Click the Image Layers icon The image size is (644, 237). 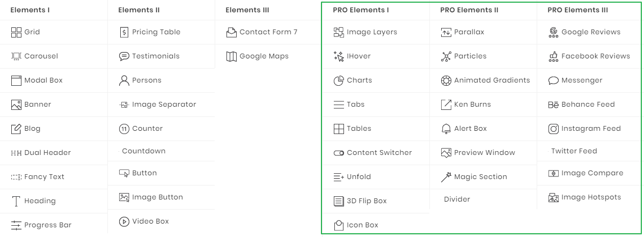pos(339,32)
